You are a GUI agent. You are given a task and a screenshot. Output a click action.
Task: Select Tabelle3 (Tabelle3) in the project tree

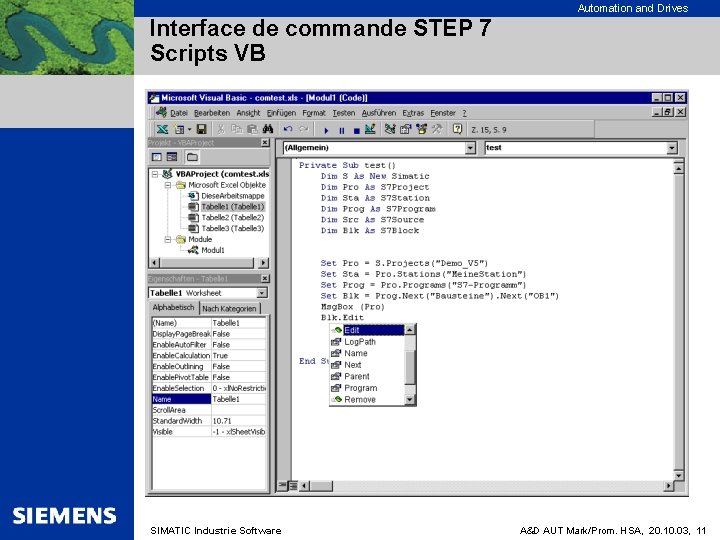232,229
